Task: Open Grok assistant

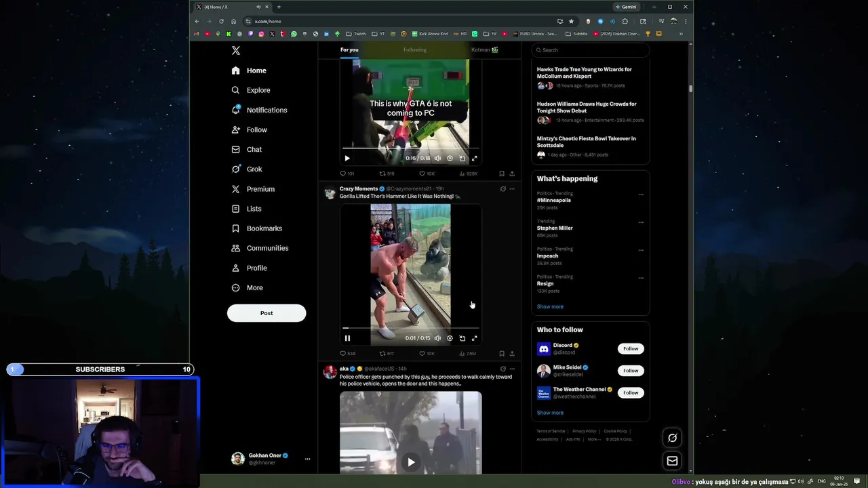Action: 246,169
